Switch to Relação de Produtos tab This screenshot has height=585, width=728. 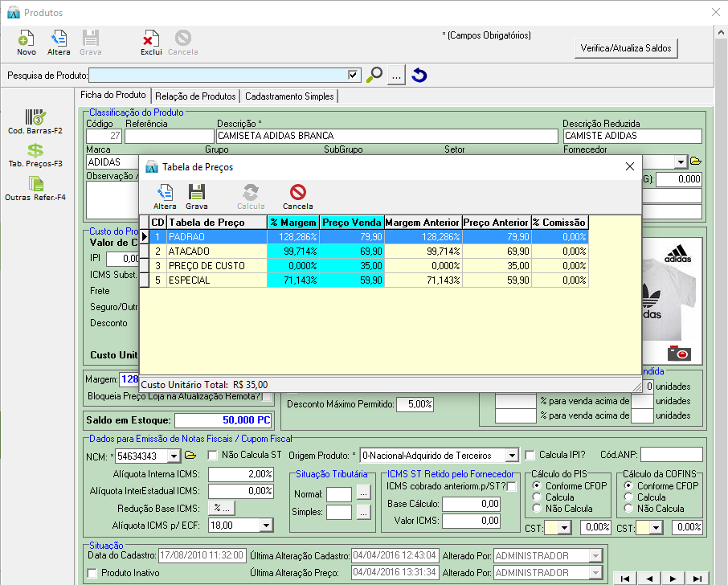coord(196,96)
